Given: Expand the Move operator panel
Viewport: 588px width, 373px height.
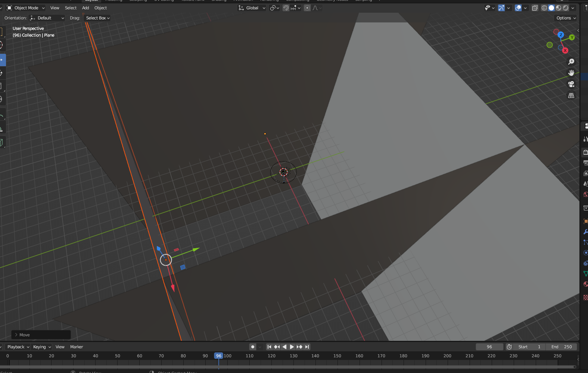Looking at the screenshot, I should (41, 335).
